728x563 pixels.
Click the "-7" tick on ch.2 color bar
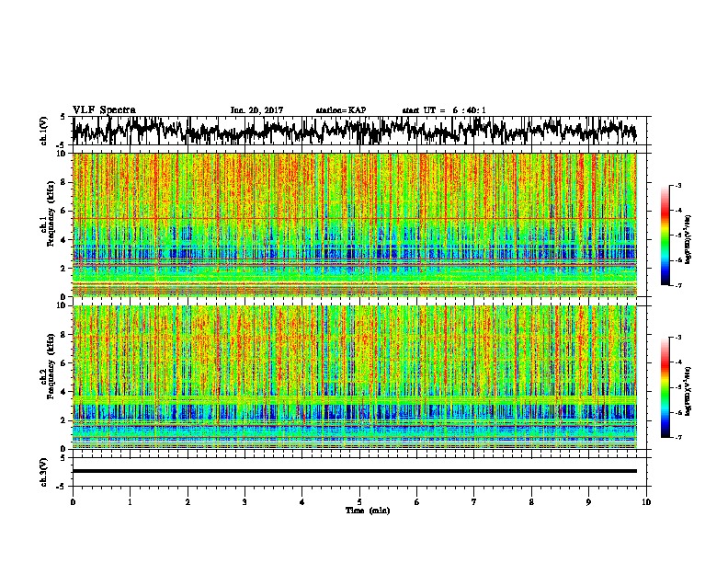[x=677, y=437]
